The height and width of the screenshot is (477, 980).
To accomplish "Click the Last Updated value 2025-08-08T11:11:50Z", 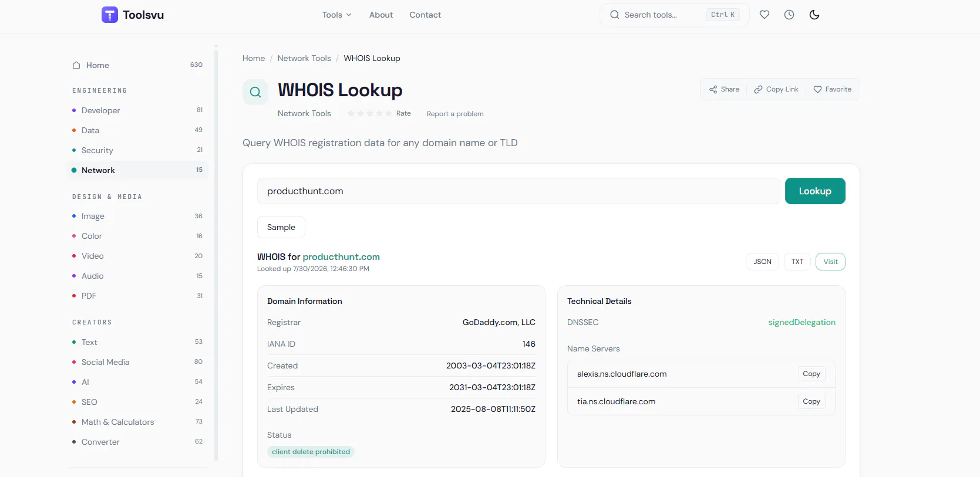I will [x=493, y=409].
